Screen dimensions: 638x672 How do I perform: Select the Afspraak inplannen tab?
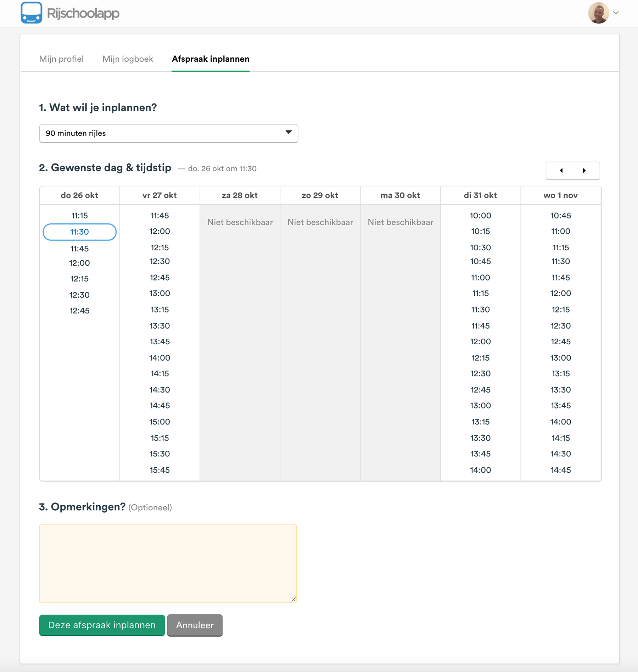coord(210,59)
